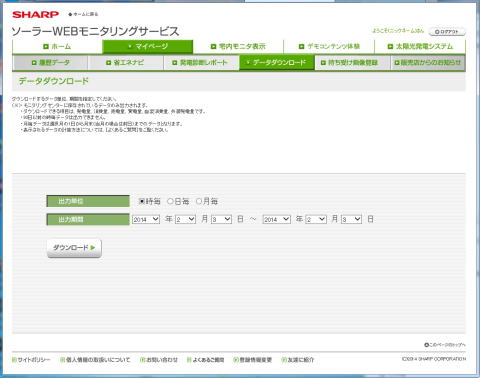
Task: Click the 出力期間 label
Action: pyautogui.click(x=88, y=220)
